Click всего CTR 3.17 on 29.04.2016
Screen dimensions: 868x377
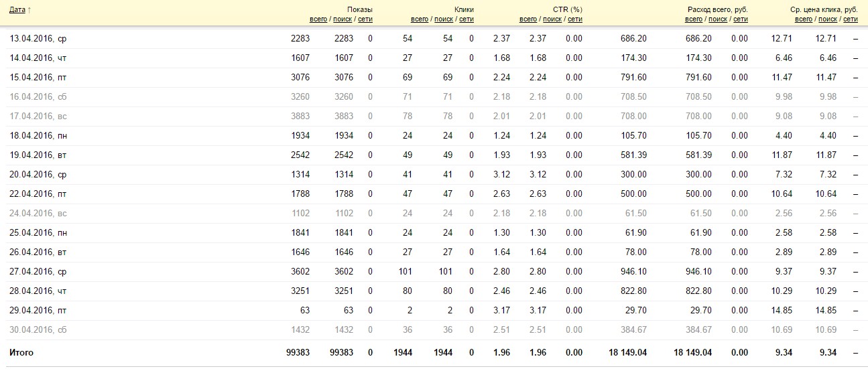[x=501, y=311]
